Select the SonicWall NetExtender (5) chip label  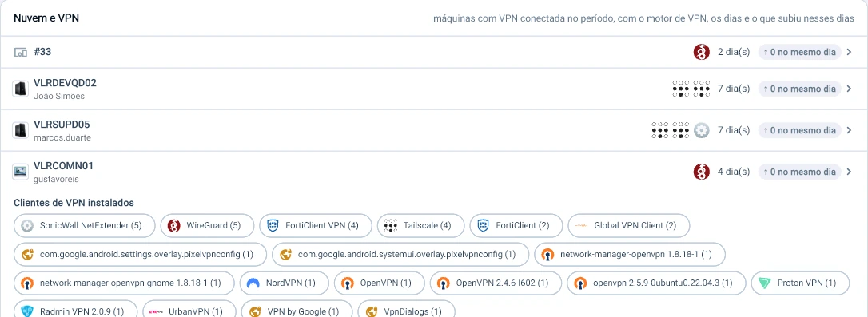[x=91, y=226]
